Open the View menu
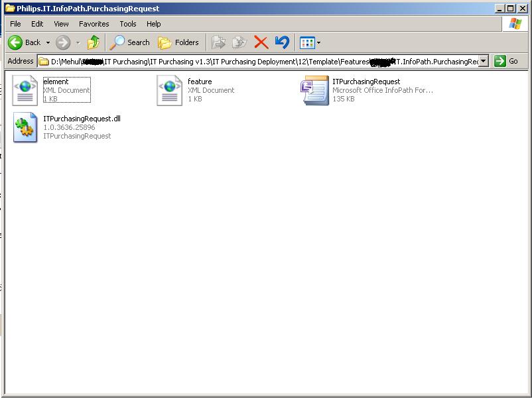532x399 pixels. [x=61, y=24]
